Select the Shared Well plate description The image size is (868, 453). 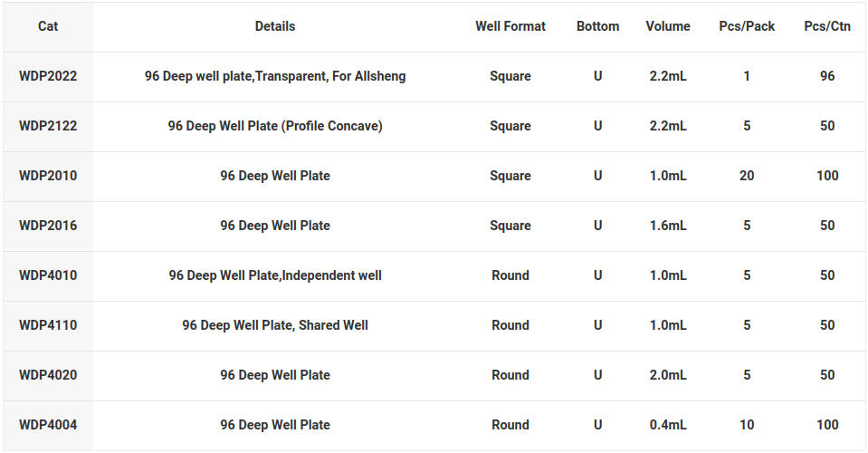(275, 325)
